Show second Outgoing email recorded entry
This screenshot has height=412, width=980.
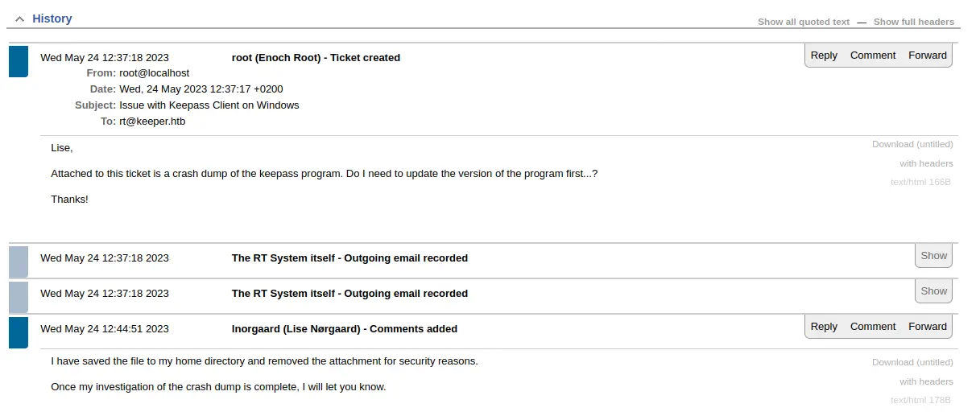(x=933, y=291)
